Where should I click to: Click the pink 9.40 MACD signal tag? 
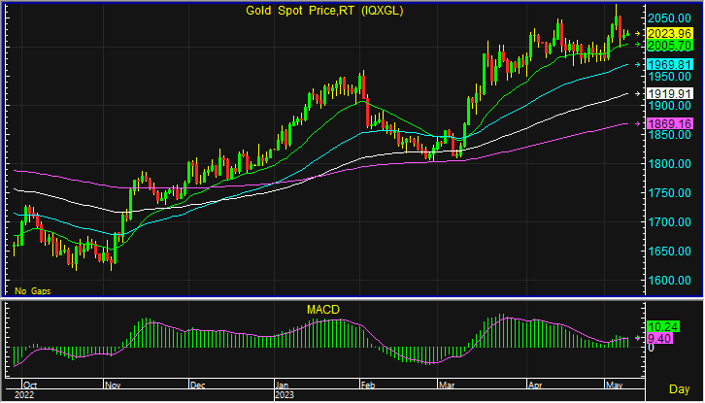[x=658, y=339]
